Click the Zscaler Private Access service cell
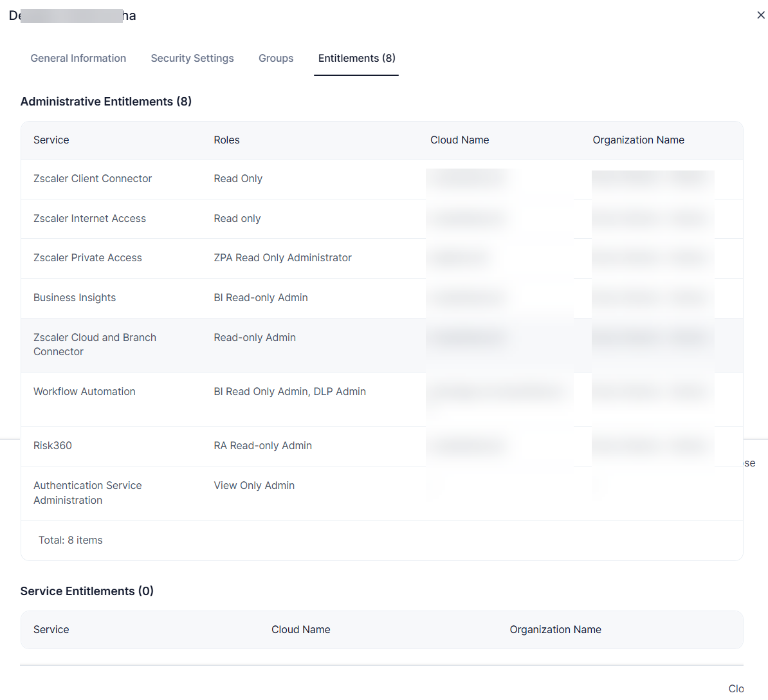Viewport: 768px width, 700px height. pyautogui.click(x=87, y=257)
